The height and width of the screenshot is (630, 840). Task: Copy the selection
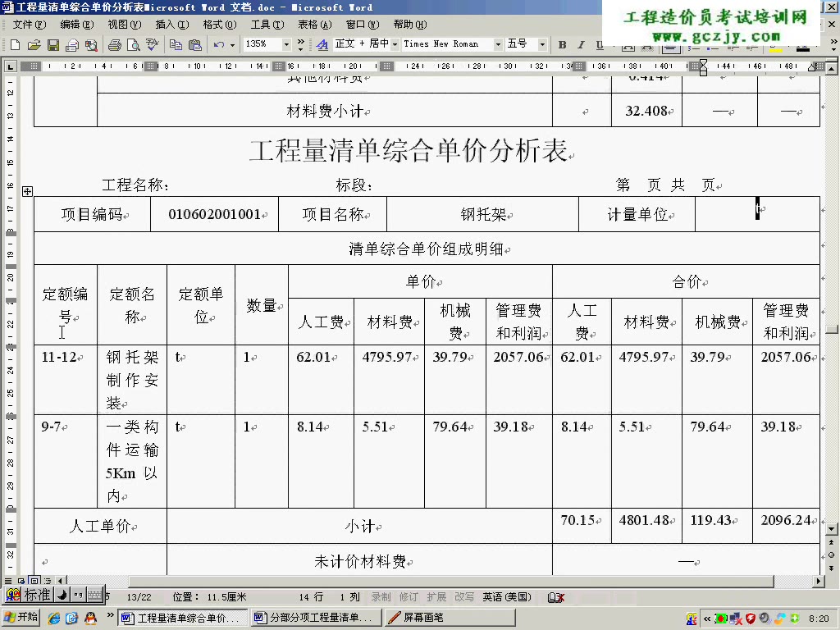[x=176, y=45]
